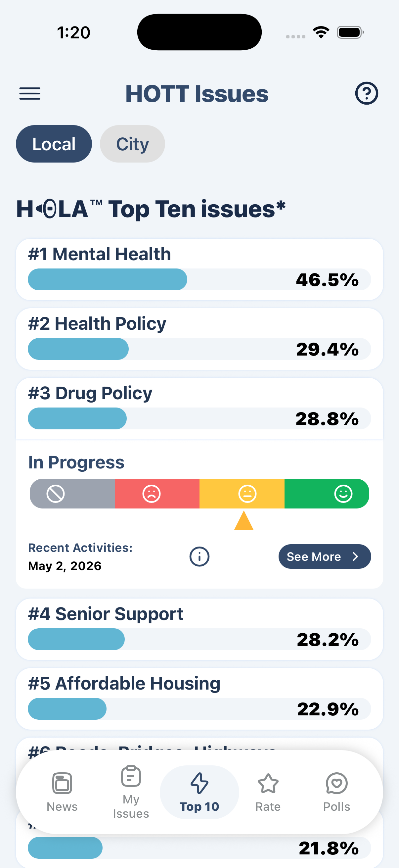The width and height of the screenshot is (399, 868).
Task: Tap the orange progress indicator triangle
Action: pos(244,521)
